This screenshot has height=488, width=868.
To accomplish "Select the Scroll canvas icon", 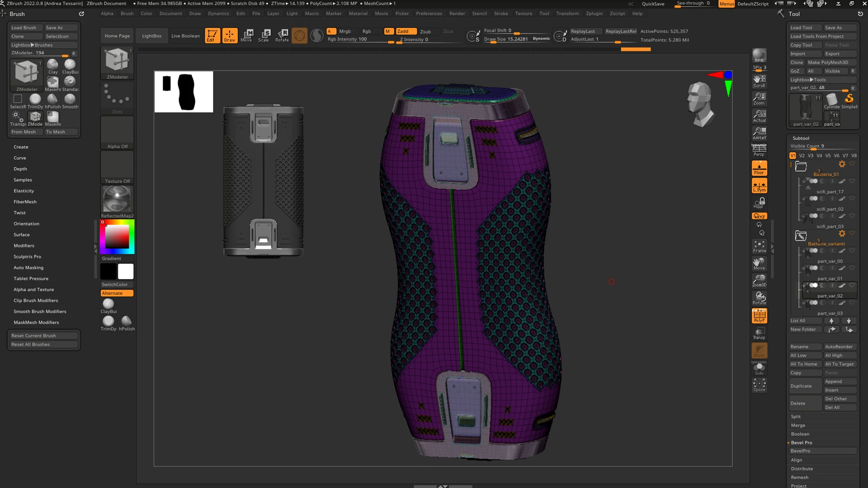I will pos(759,81).
